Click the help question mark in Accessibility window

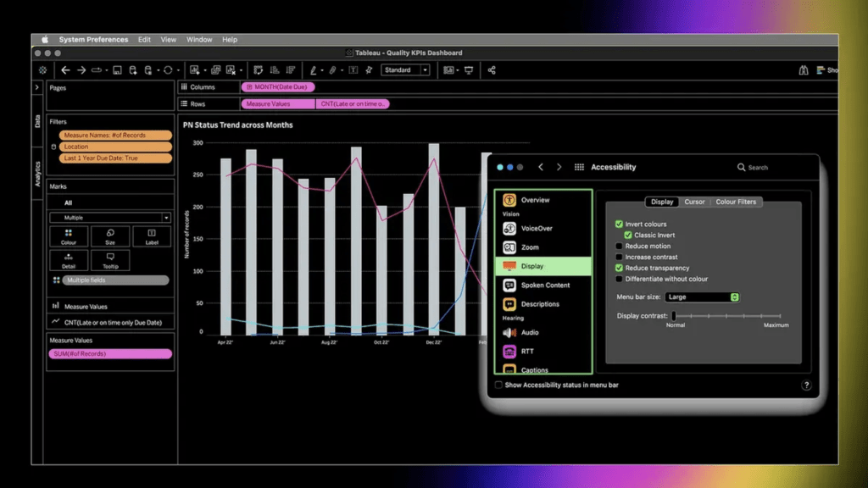click(806, 385)
